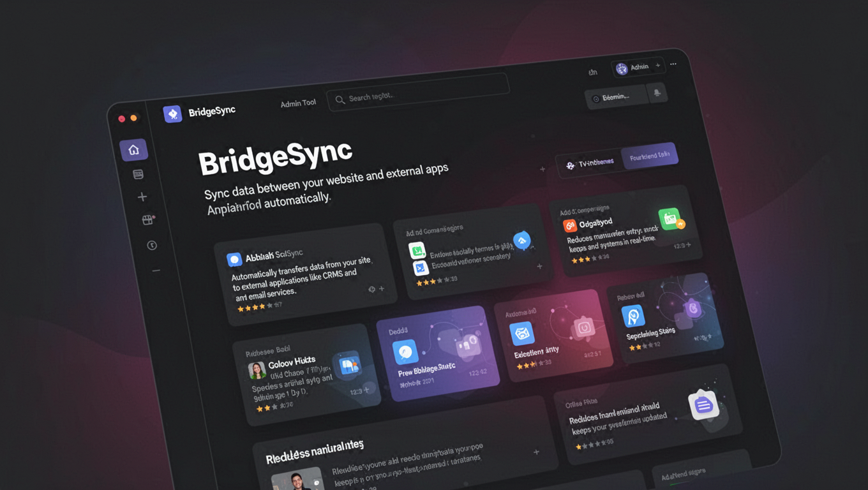Open the Admin Tool navigation item
This screenshot has width=868, height=490.
coord(297,103)
